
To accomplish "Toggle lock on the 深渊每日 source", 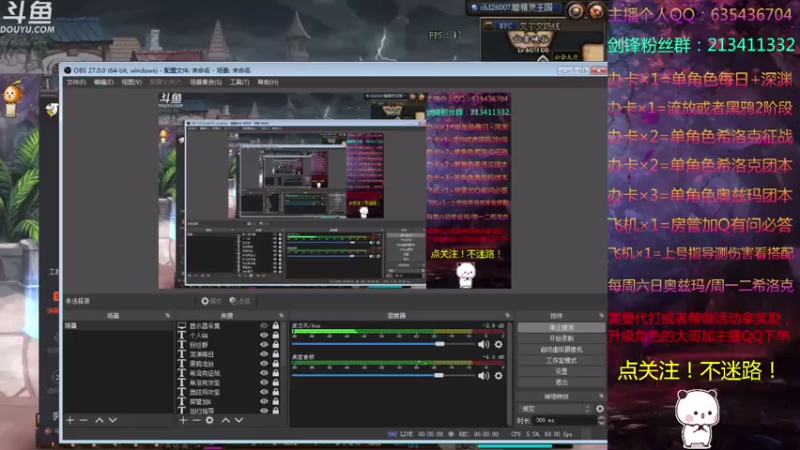I will (276, 354).
